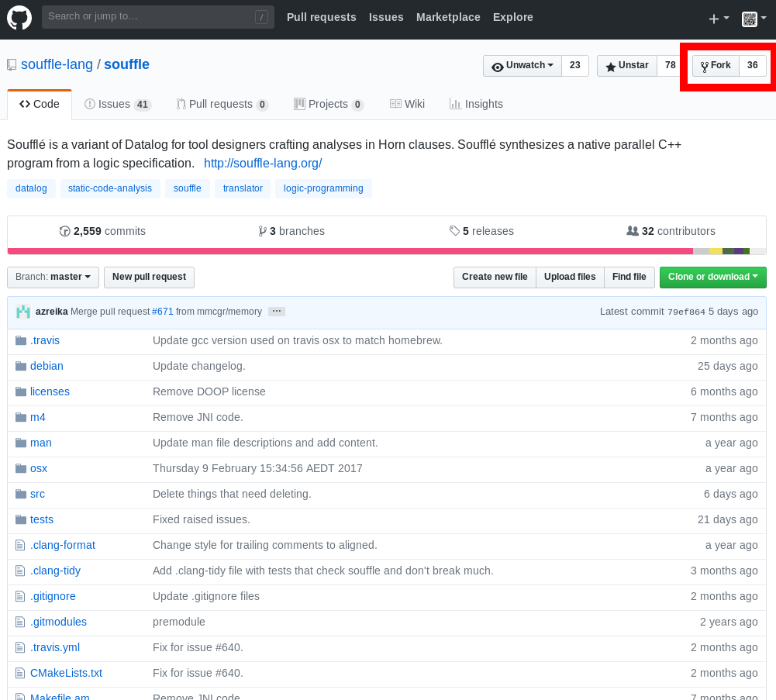This screenshot has width=776, height=700.
Task: Open the Wiki tab
Action: pyautogui.click(x=407, y=104)
